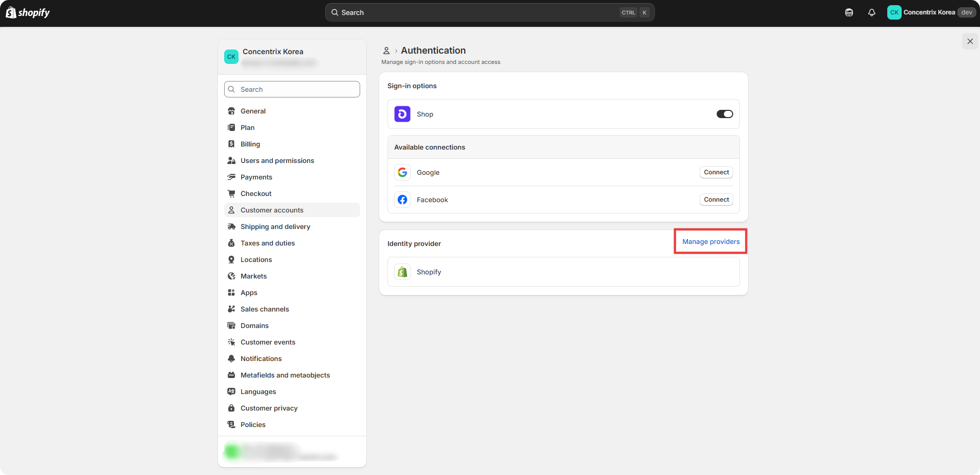Click the Markets globe icon
Screen dimensions: 980x475
(x=231, y=276)
